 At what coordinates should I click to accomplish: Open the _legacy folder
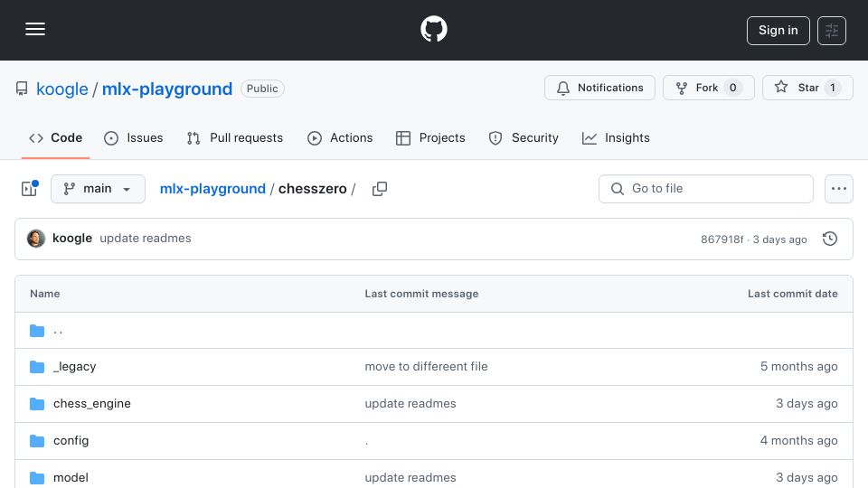pos(75,366)
